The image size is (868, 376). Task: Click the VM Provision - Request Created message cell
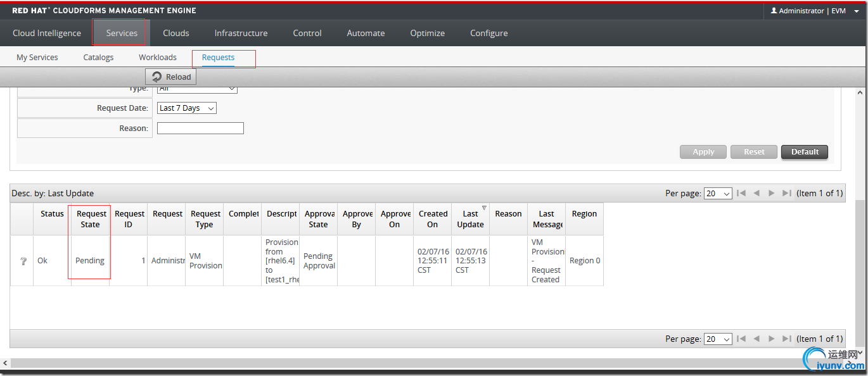pos(547,261)
